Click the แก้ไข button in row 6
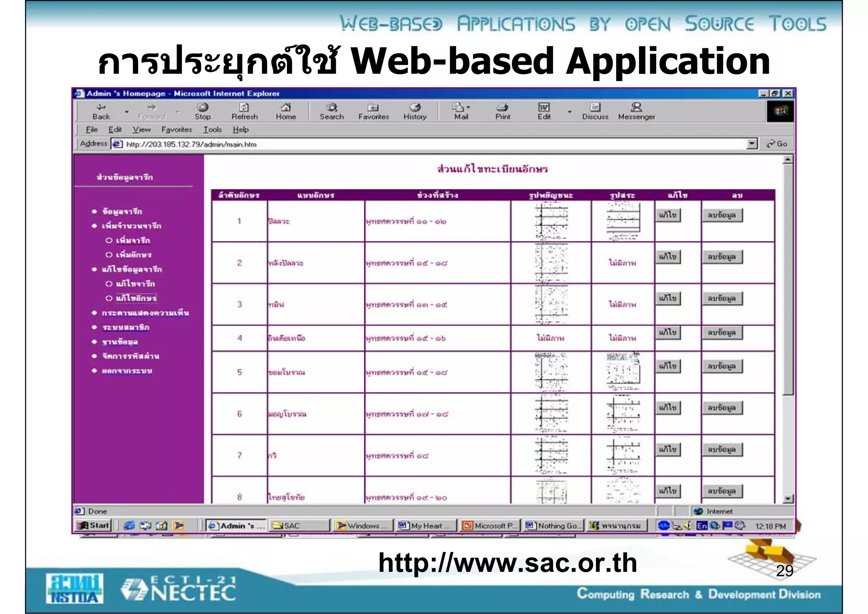Image resolution: width=868 pixels, height=614 pixels. (668, 407)
